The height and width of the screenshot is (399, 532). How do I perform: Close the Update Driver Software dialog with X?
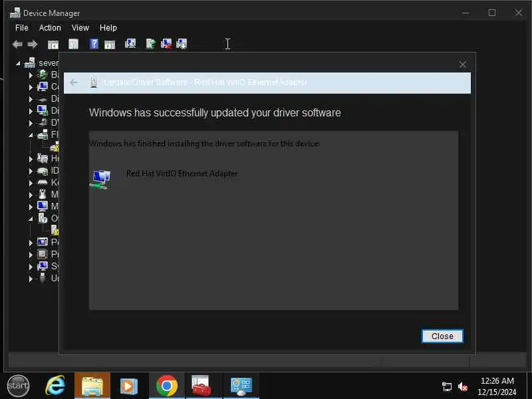tap(462, 65)
